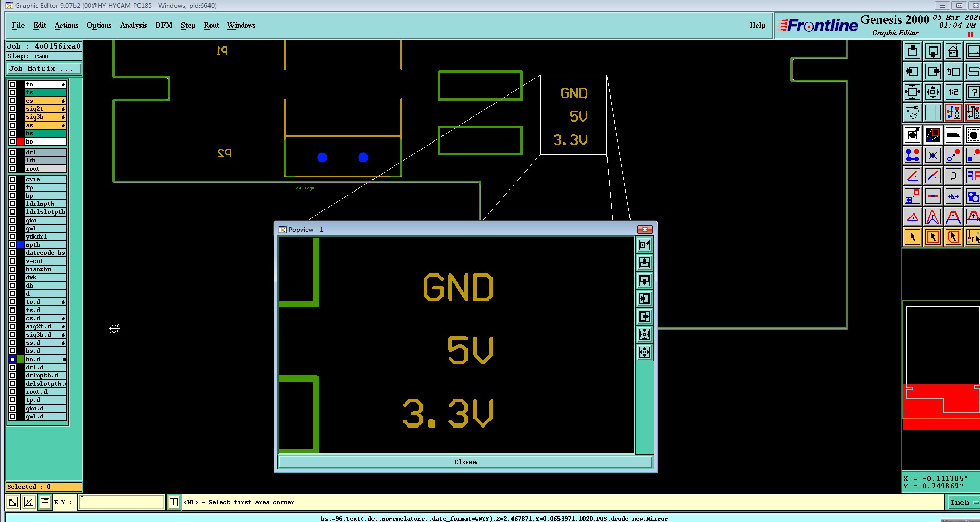The height and width of the screenshot is (522, 980).
Task: Select the ruler measure tool
Action: click(x=953, y=135)
